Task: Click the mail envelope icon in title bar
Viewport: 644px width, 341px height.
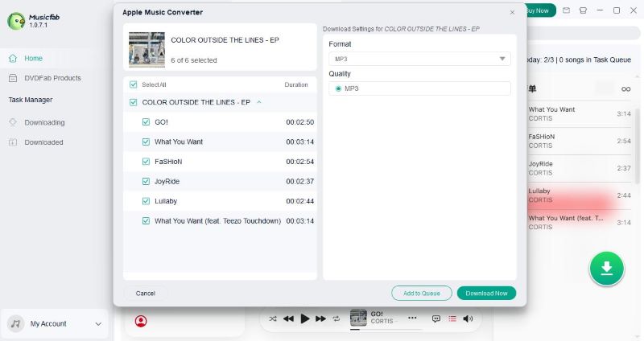Action: [x=567, y=10]
